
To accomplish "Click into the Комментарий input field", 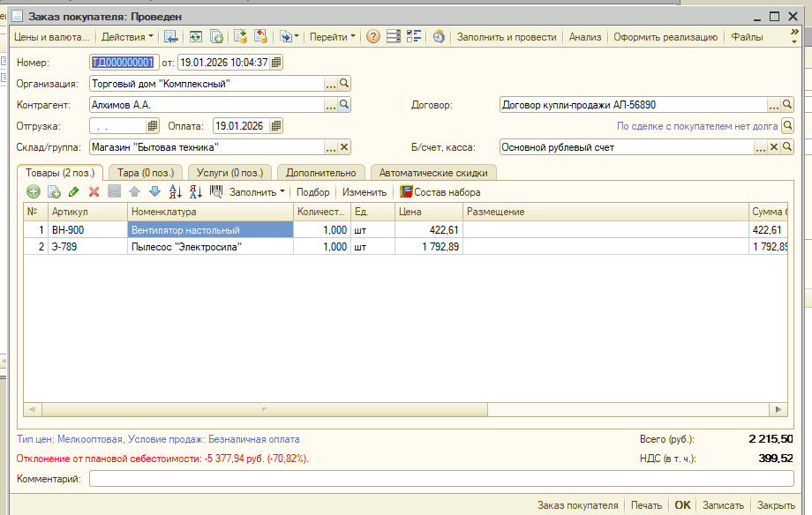I will click(x=440, y=479).
